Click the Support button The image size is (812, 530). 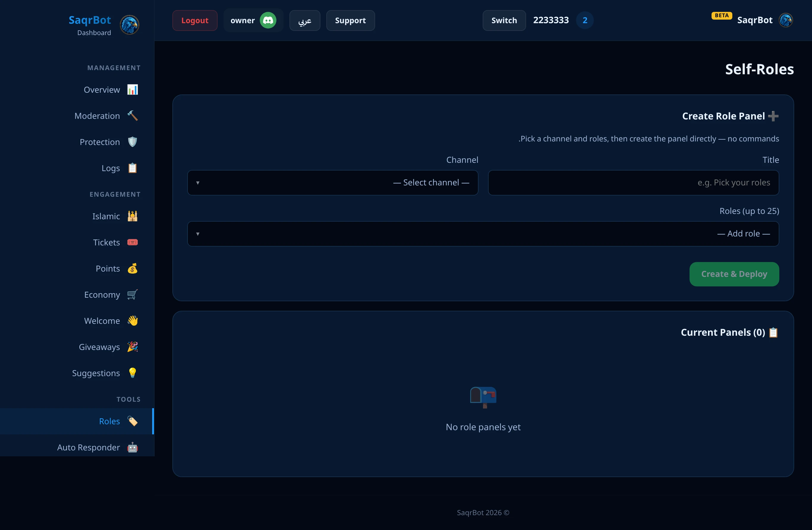[350, 20]
